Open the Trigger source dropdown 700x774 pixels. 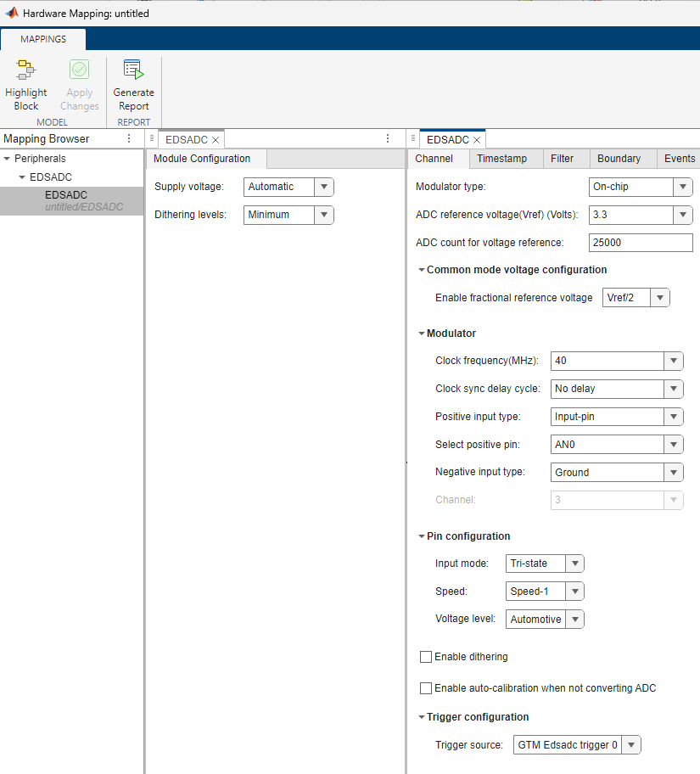coord(631,744)
